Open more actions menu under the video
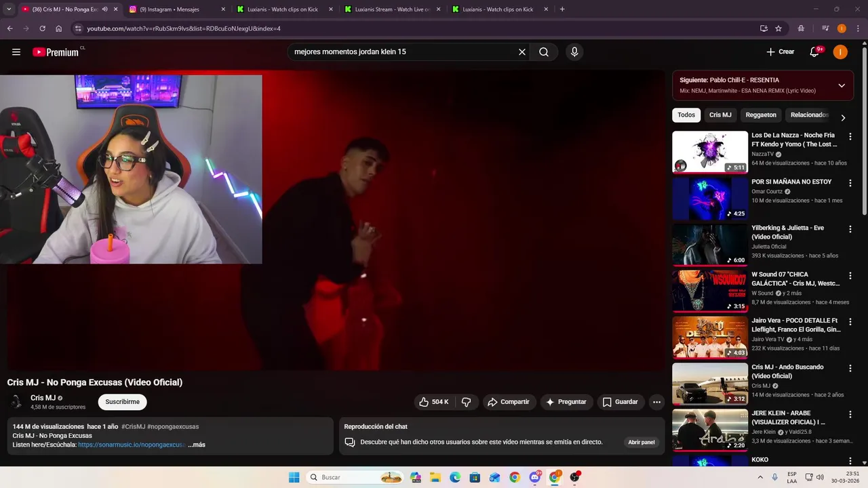This screenshot has height=488, width=868. (x=656, y=402)
